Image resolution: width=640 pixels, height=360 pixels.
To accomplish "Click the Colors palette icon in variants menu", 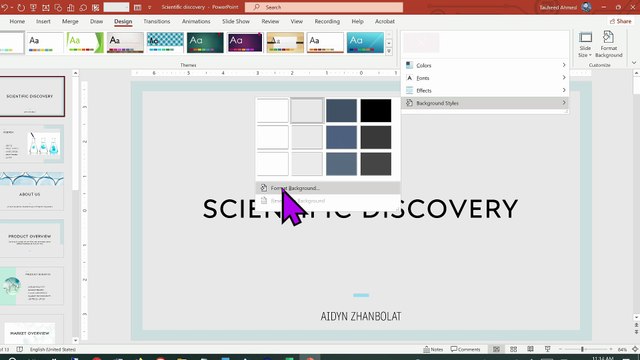I will coord(409,65).
